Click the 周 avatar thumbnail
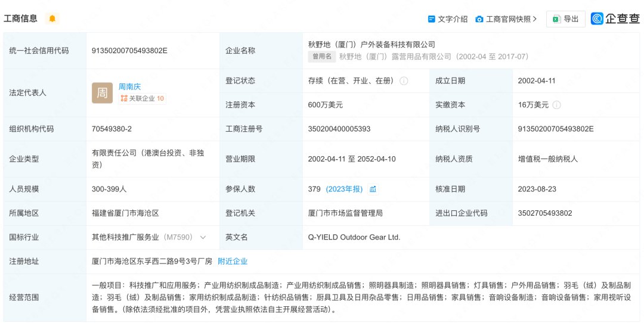The height and width of the screenshot is (323, 644). [x=103, y=93]
